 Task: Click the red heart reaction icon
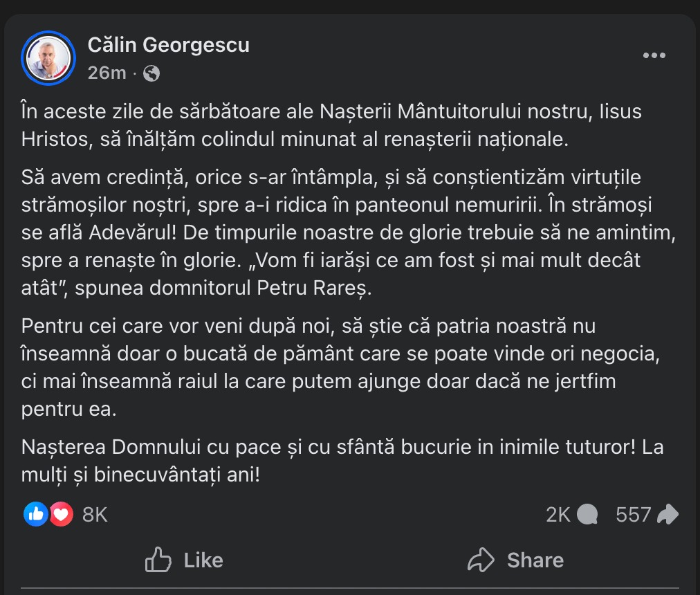[61, 514]
